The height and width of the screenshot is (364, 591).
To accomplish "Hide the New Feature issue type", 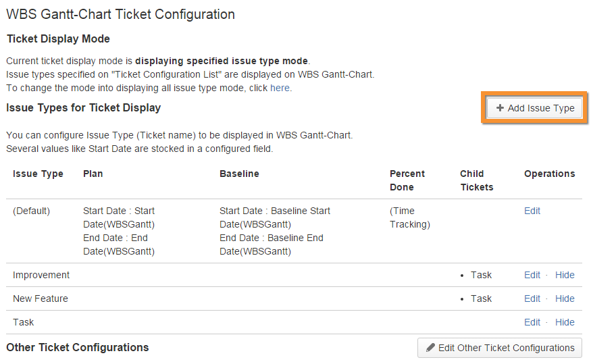I will [x=565, y=298].
